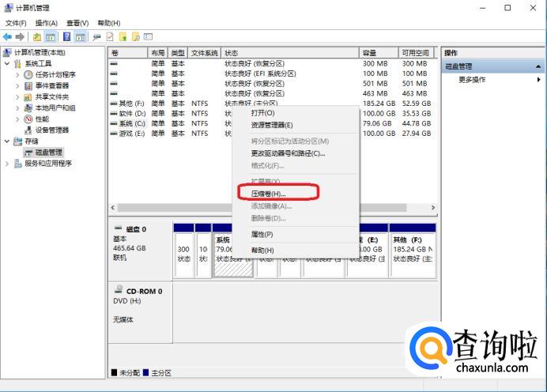Click the 事件查看器 icon in tree
Screen dimensions: 547x392
click(28, 86)
